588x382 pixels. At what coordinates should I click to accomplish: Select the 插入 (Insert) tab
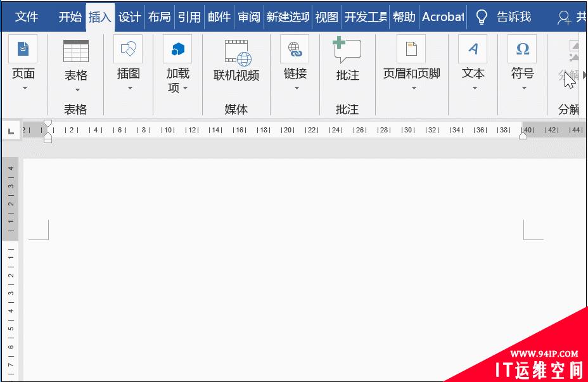coord(100,17)
